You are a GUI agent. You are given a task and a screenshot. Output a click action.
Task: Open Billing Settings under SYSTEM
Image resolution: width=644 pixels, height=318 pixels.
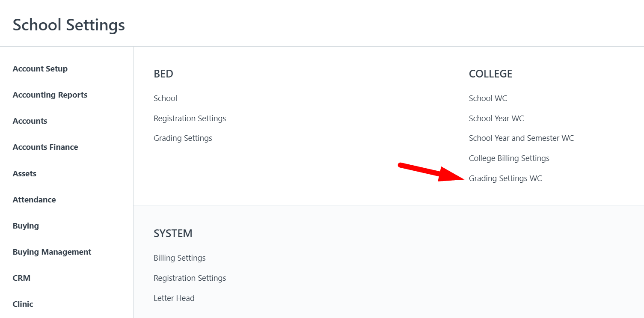(180, 258)
